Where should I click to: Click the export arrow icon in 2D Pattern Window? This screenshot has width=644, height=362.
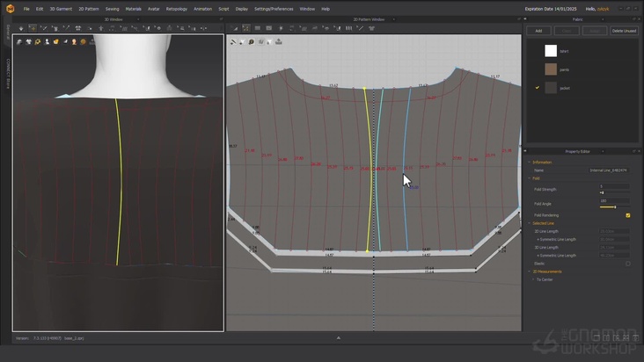(x=279, y=41)
